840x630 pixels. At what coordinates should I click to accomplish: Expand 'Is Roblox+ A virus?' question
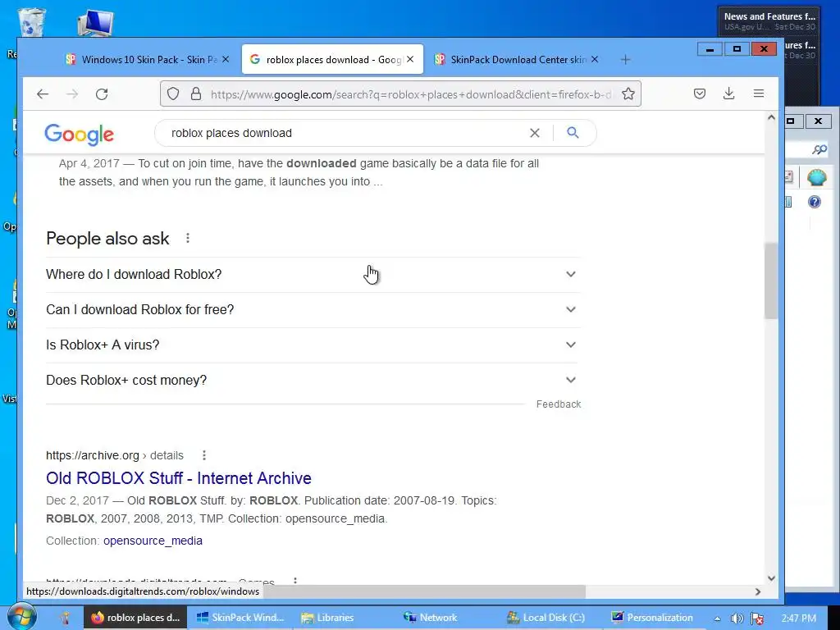click(x=313, y=345)
